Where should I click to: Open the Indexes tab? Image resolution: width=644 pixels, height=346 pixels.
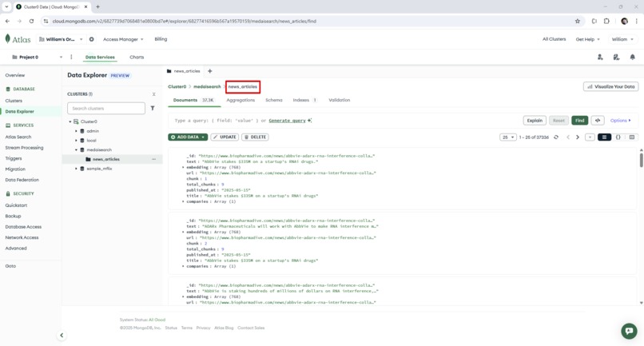point(304,100)
